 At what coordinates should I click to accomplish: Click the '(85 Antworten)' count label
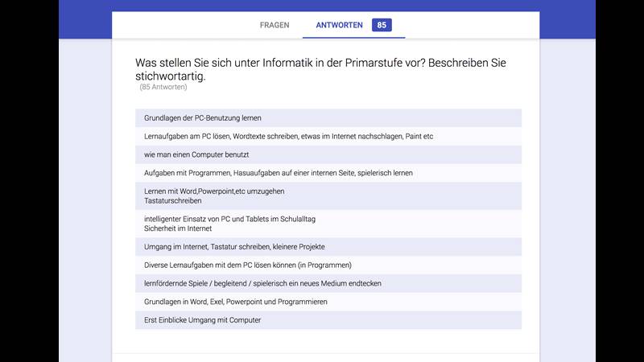tap(163, 87)
